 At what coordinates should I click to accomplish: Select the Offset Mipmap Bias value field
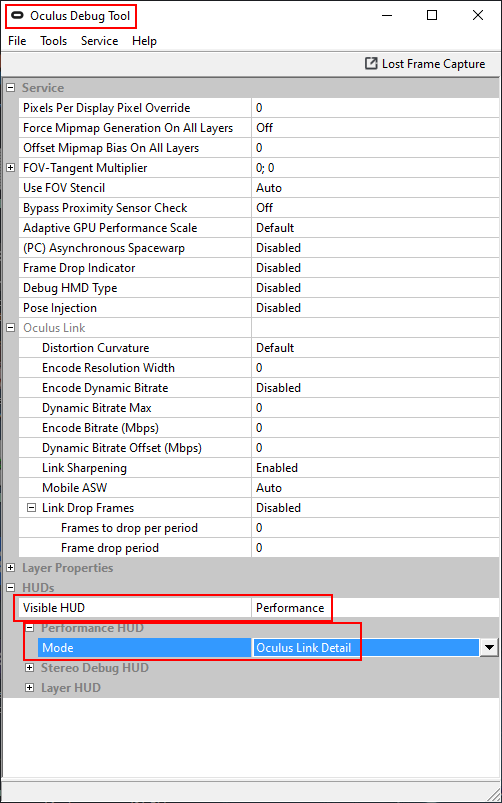[375, 147]
